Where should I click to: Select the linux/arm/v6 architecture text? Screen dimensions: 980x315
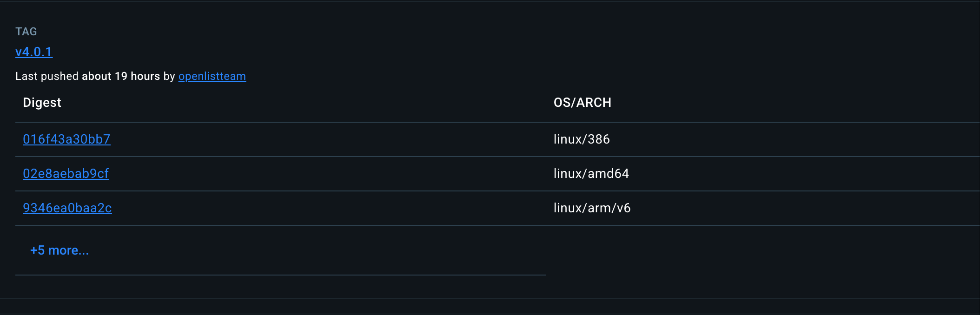(592, 208)
